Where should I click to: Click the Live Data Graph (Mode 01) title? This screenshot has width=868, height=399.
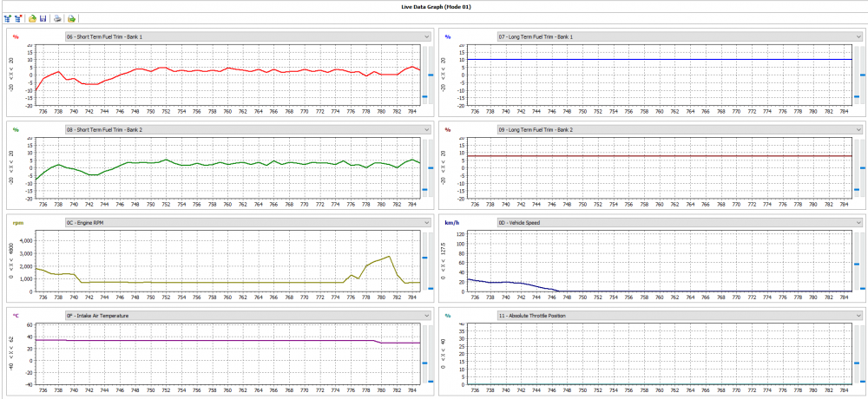(435, 7)
